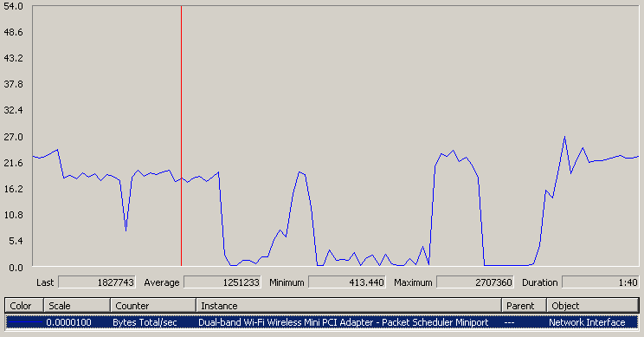
Task: Click the parent cell showing dashes
Action: (509, 322)
